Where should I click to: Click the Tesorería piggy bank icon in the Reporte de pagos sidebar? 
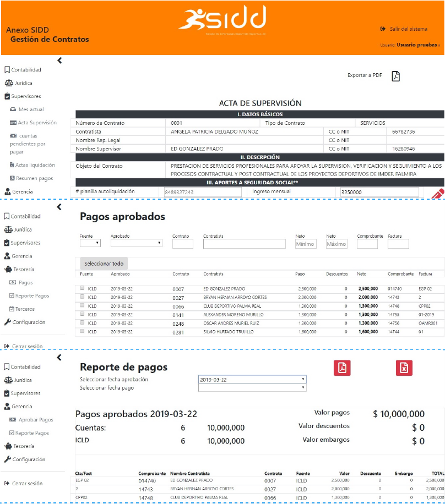click(x=8, y=446)
